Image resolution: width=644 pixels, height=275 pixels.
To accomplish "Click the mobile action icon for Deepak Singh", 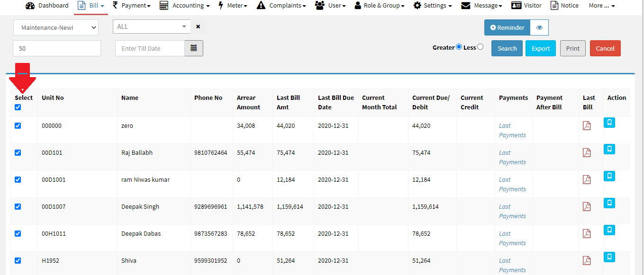I will point(609,203).
